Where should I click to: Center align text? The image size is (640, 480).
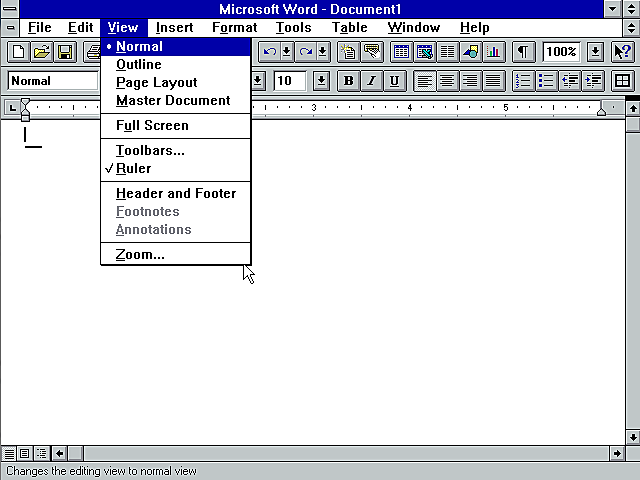coord(447,81)
